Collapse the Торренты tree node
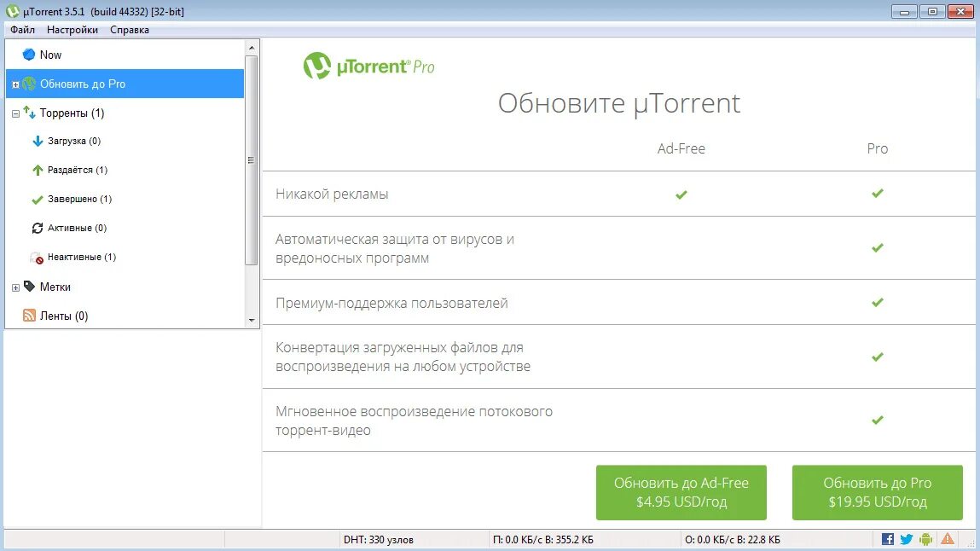The image size is (980, 551). coord(15,113)
